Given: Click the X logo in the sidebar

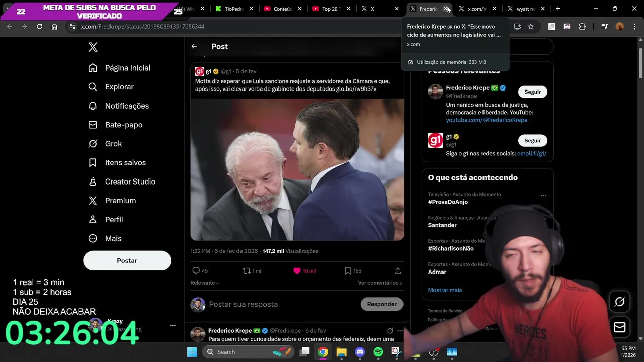Looking at the screenshot, I should coord(93,47).
